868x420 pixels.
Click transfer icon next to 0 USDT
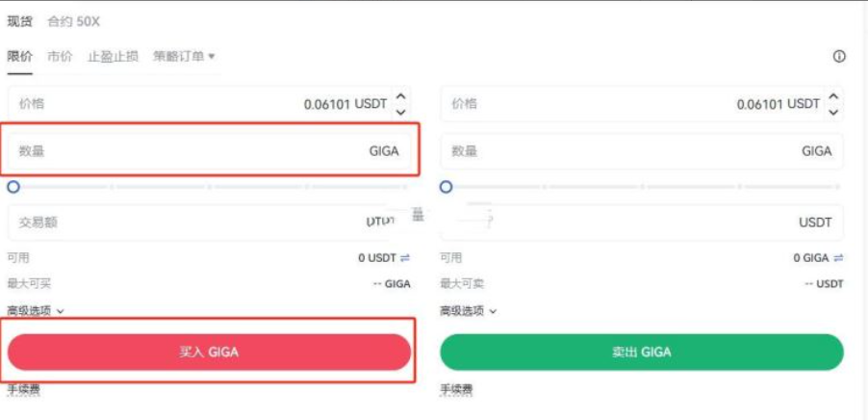(405, 258)
